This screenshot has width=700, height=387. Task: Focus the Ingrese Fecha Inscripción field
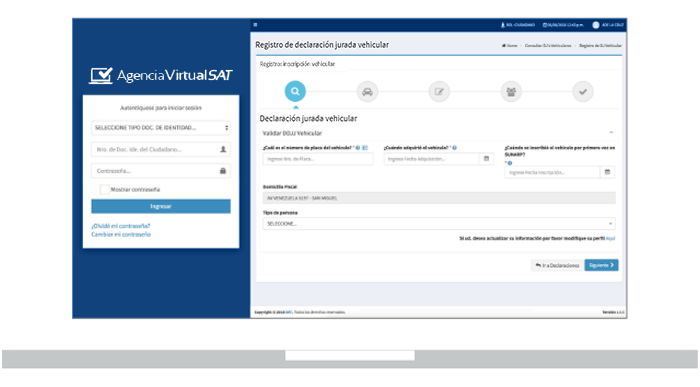pyautogui.click(x=552, y=172)
